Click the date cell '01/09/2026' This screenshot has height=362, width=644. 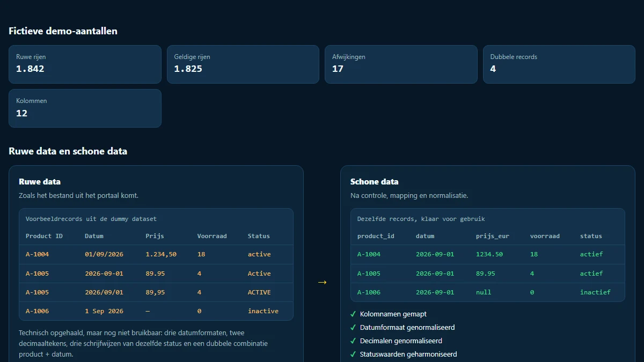coord(104,254)
